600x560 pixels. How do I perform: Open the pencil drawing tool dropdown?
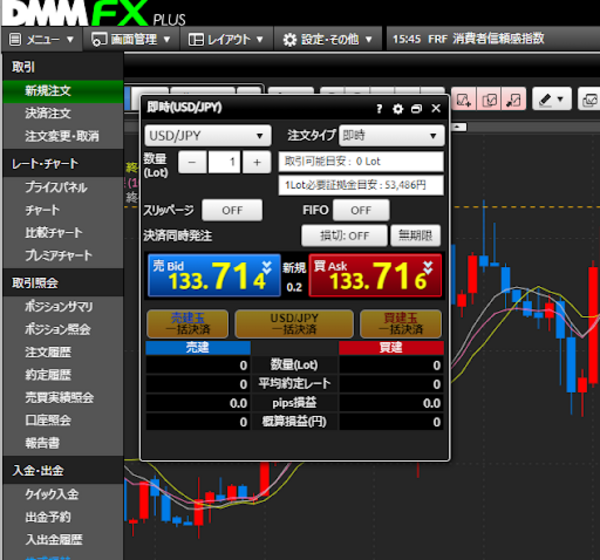tap(551, 99)
